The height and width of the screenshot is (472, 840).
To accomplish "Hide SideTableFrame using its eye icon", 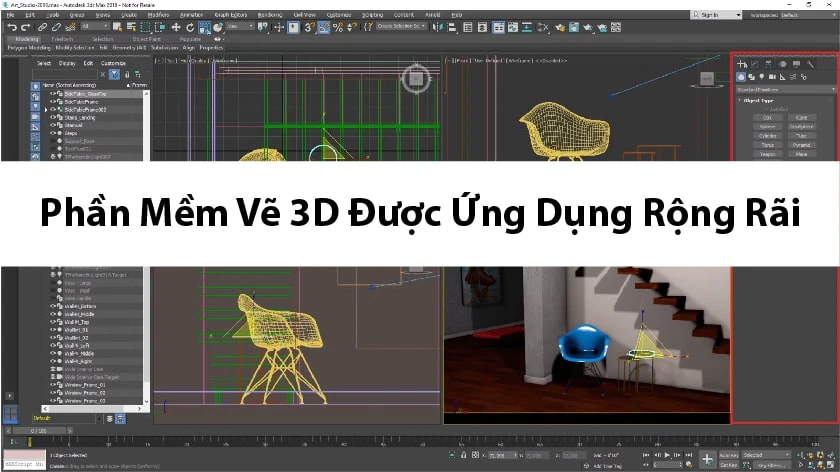I will coord(53,102).
